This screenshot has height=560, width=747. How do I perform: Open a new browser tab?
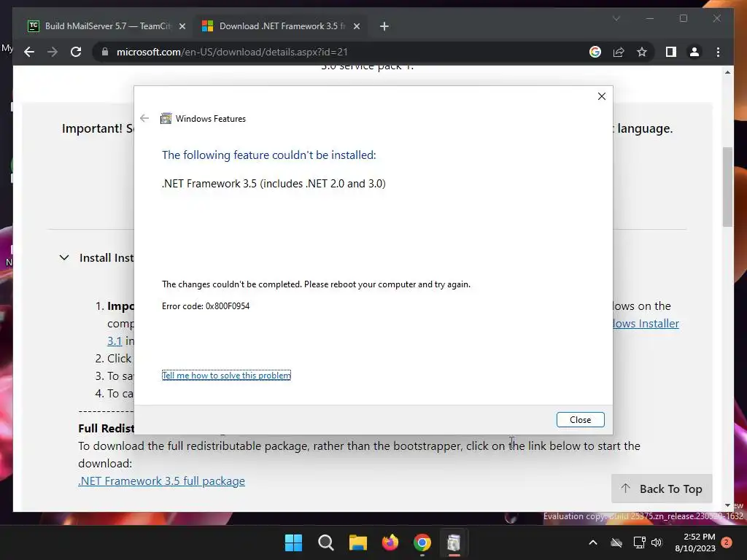pyautogui.click(x=384, y=26)
